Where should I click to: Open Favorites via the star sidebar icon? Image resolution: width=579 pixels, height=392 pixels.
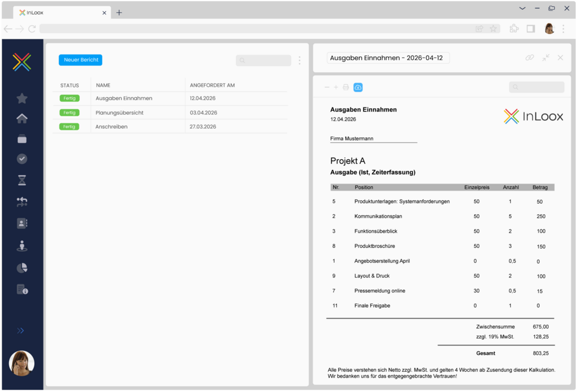tap(21, 98)
